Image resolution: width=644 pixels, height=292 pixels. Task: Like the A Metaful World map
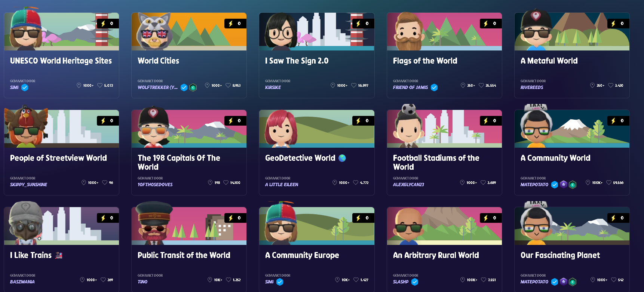click(x=610, y=85)
